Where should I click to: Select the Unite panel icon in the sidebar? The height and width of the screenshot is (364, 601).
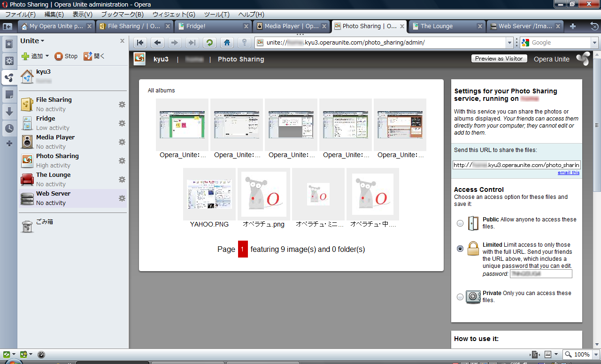(9, 78)
